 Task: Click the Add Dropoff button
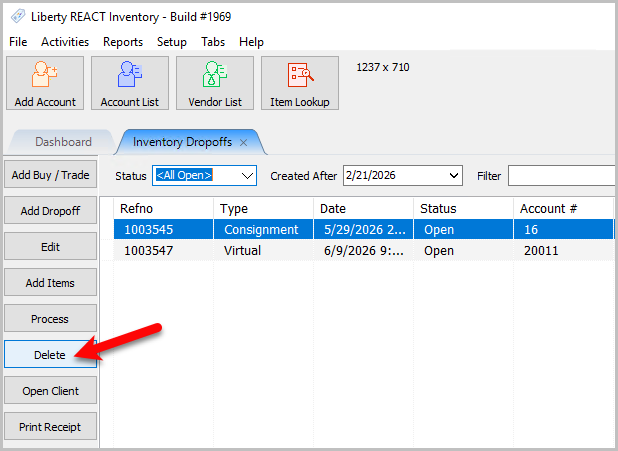[x=50, y=210]
